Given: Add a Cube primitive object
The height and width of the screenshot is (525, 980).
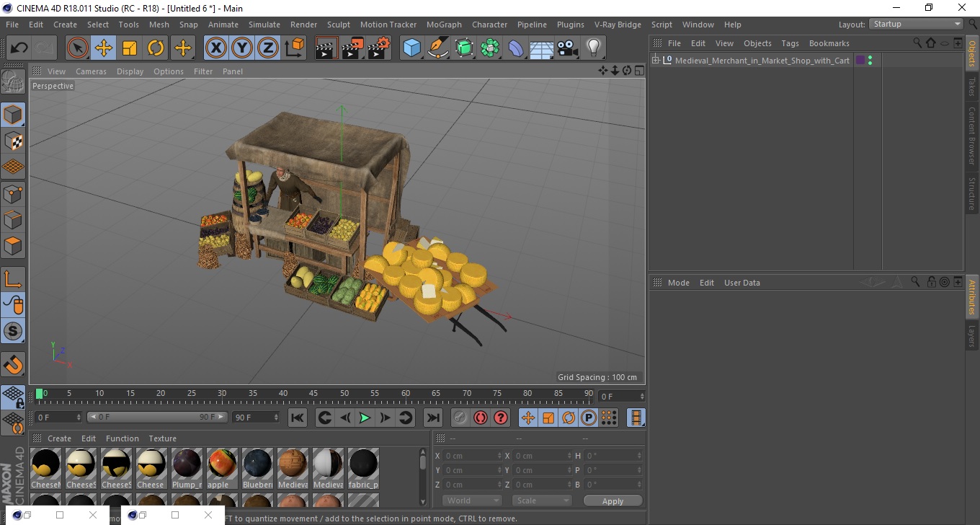Looking at the screenshot, I should [x=412, y=48].
